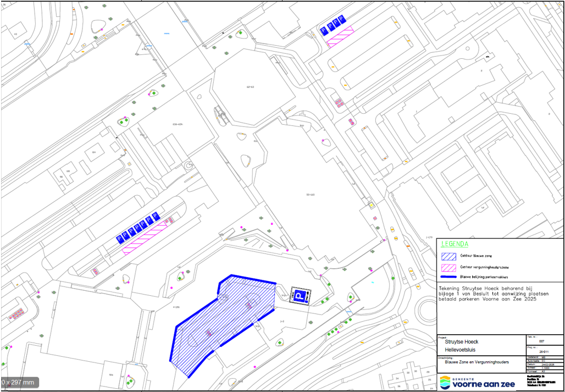565x392 pixels.
Task: Click the 'Hellevoetsluis' text in the title block
Action: click(460, 350)
